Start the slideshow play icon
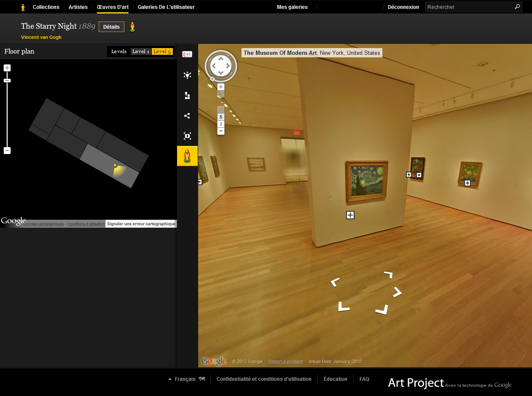 tap(187, 136)
